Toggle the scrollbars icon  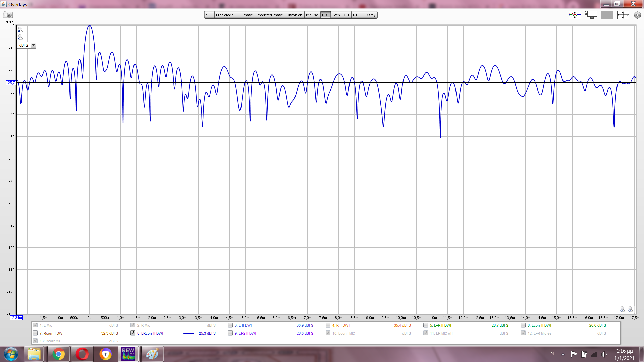tap(591, 15)
